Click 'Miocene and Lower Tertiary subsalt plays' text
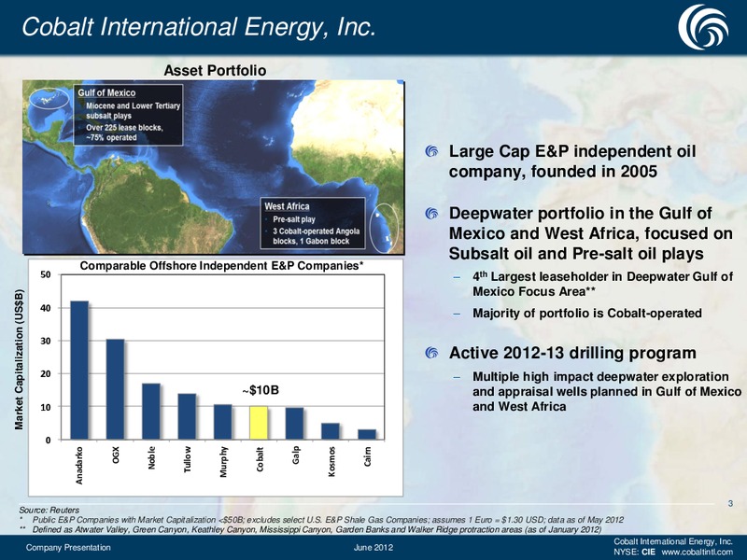 133,110
